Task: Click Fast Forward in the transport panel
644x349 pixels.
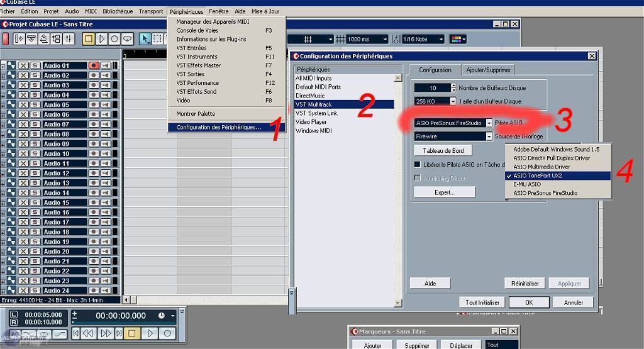Action: pyautogui.click(x=106, y=333)
